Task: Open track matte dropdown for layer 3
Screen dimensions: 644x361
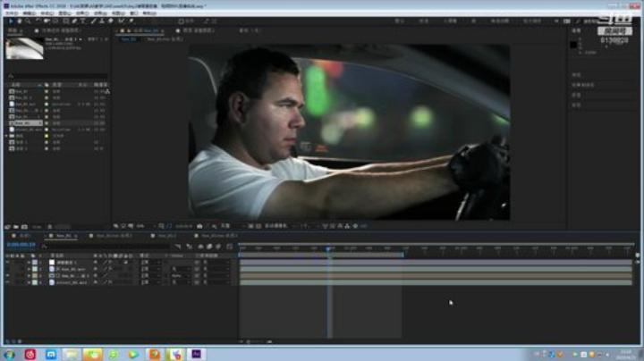Action: (181, 276)
